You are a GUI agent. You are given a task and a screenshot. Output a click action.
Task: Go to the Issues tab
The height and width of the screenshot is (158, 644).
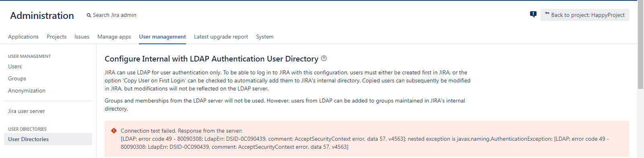82,37
